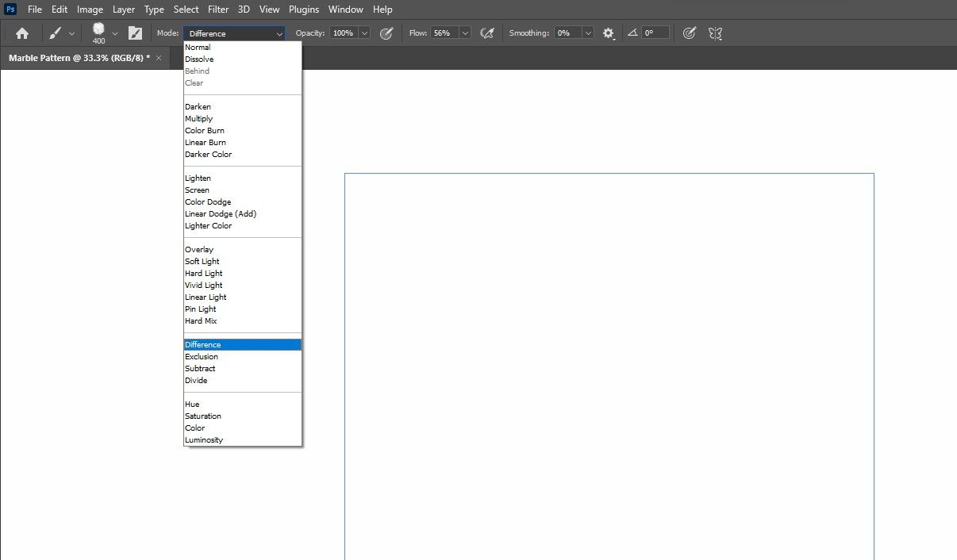Image resolution: width=957 pixels, height=560 pixels.
Task: Choose Screen blend mode
Action: click(x=243, y=190)
